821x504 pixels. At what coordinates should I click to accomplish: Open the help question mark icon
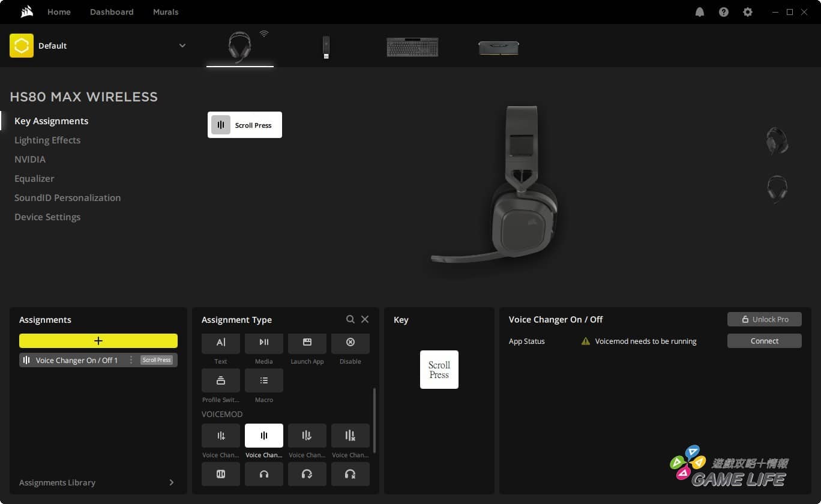pos(724,12)
